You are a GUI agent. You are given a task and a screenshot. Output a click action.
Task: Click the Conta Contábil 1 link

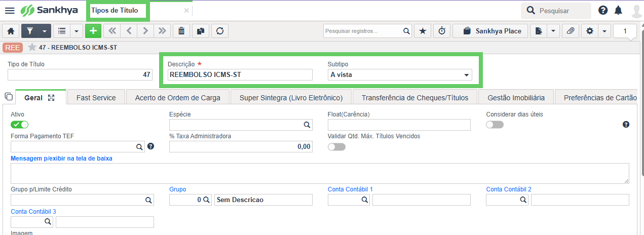(x=350, y=189)
